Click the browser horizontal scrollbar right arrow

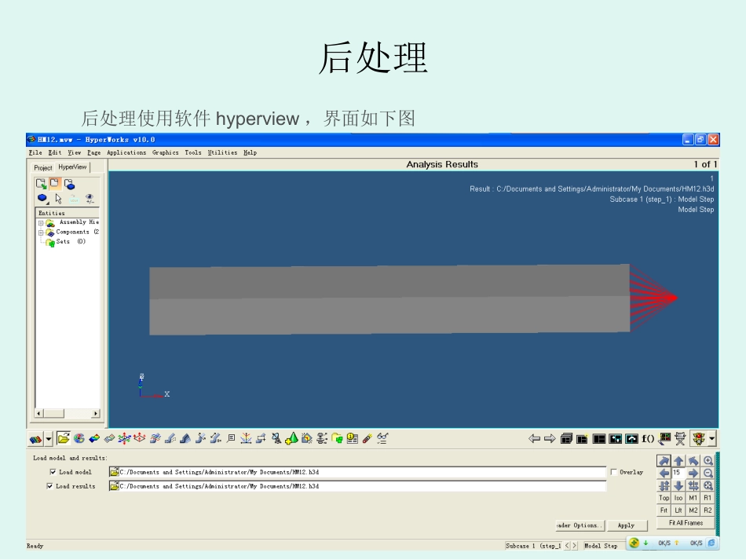[x=96, y=413]
